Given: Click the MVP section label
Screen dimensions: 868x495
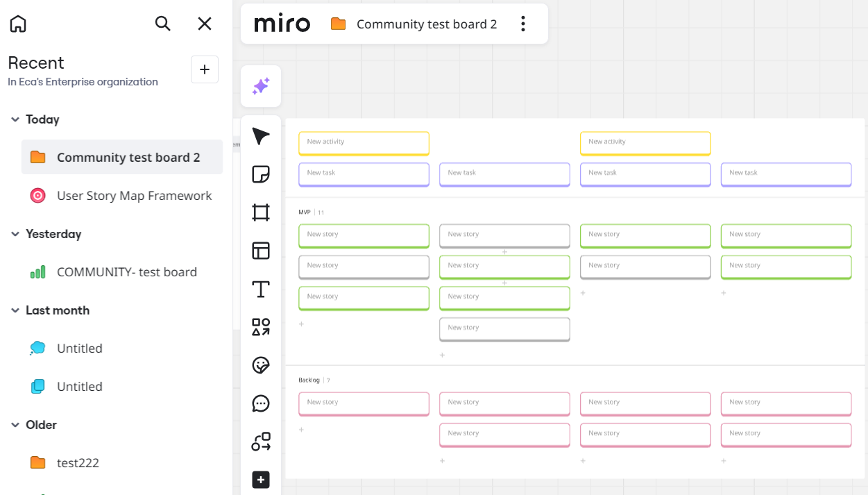Looking at the screenshot, I should click(305, 212).
